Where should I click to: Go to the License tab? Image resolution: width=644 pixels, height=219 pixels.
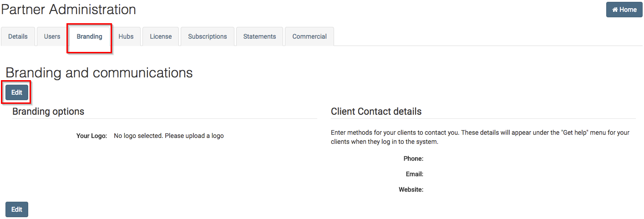pyautogui.click(x=161, y=36)
